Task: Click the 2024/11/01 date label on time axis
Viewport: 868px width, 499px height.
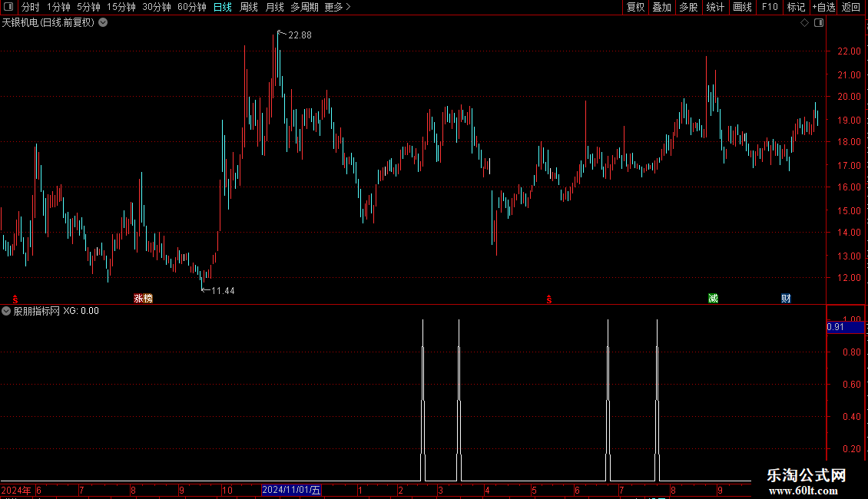Action: [291, 490]
